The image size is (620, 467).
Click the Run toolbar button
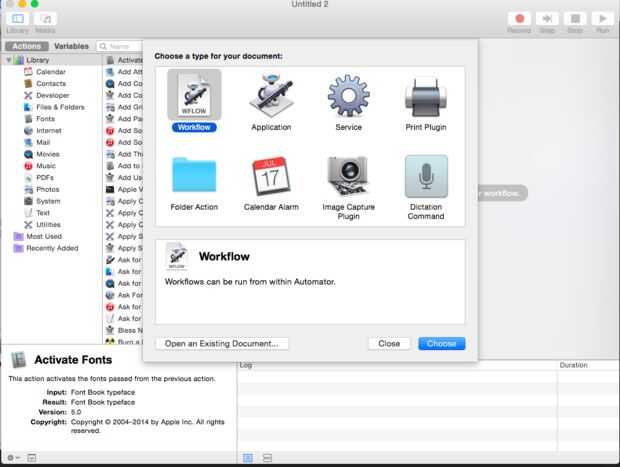pos(603,19)
